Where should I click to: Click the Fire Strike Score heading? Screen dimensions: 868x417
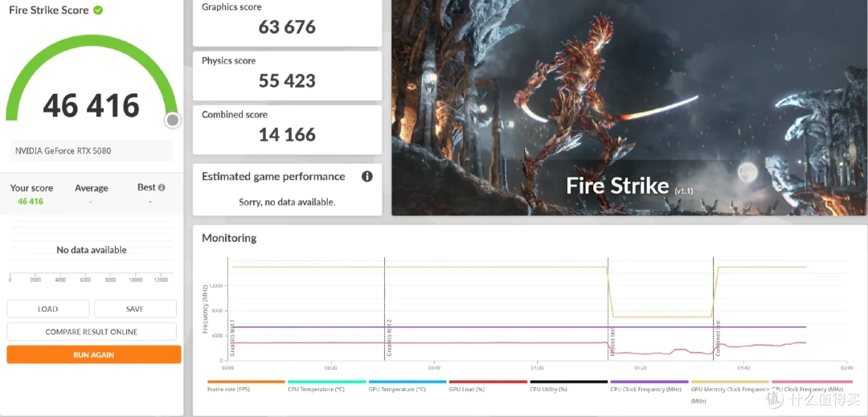click(x=49, y=10)
